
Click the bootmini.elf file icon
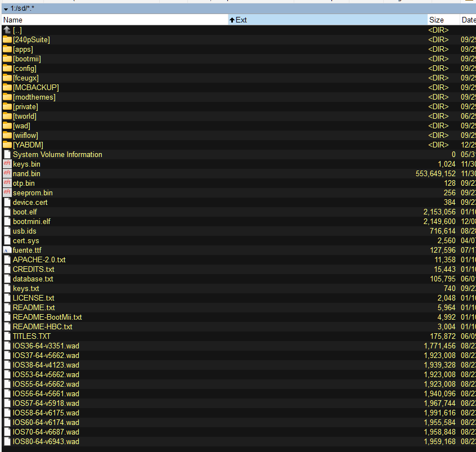[x=7, y=221]
